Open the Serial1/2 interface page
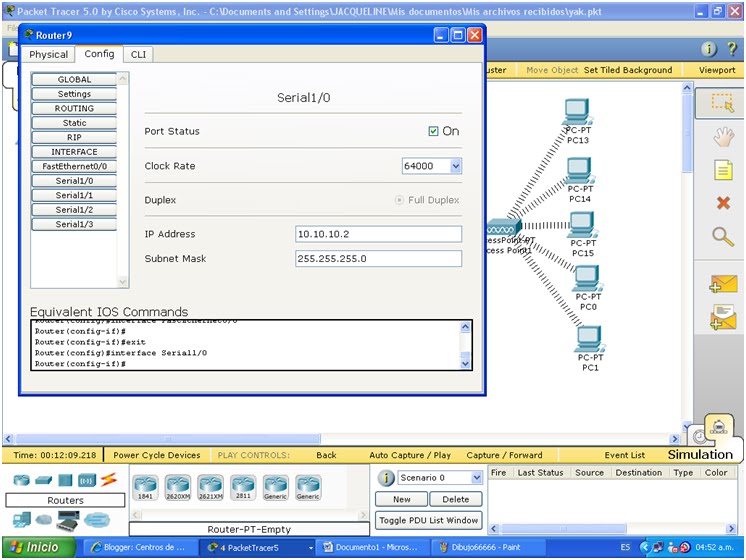 [x=74, y=210]
